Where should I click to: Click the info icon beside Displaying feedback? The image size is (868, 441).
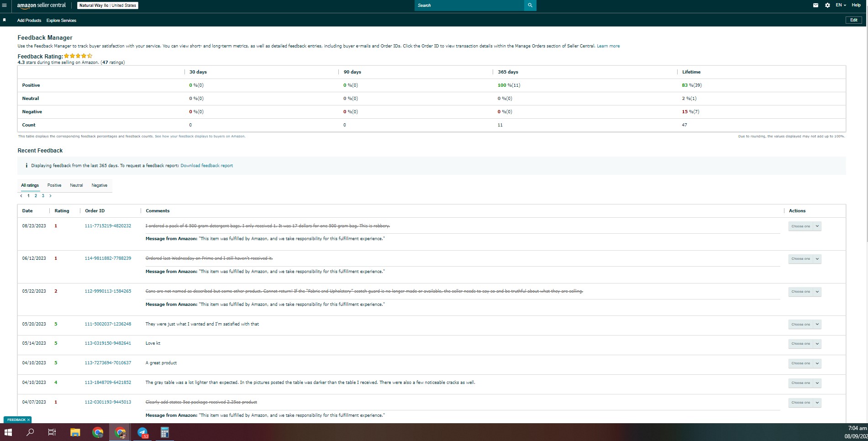tap(26, 166)
